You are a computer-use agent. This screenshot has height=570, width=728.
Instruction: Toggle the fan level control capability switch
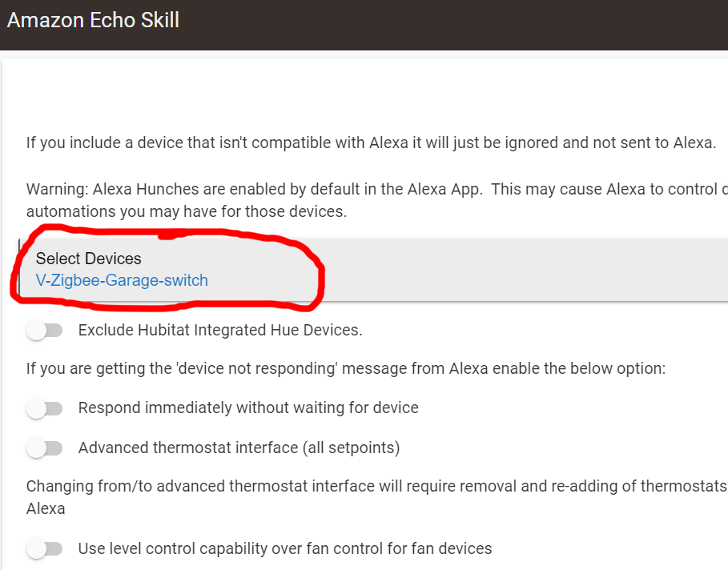44,549
